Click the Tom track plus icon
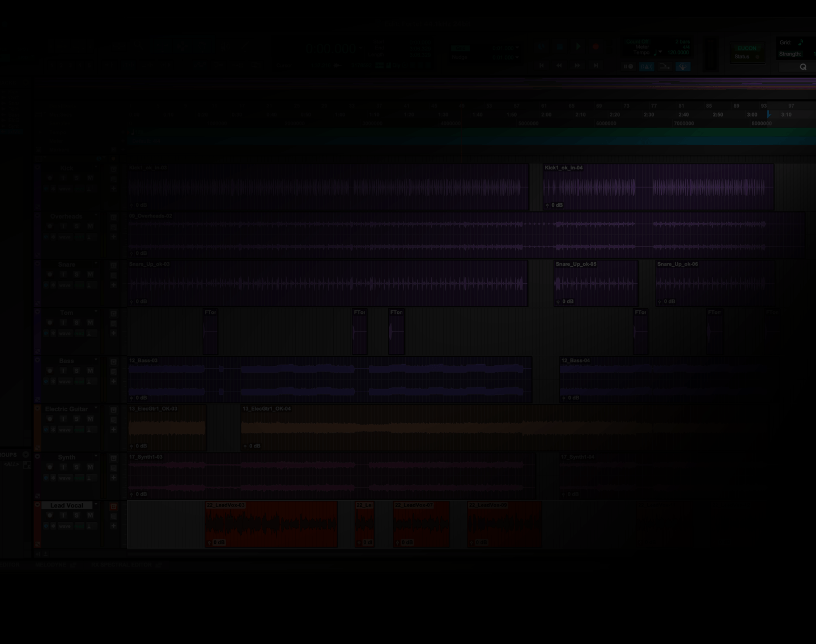Screen dimensions: 816x644 coord(113,333)
